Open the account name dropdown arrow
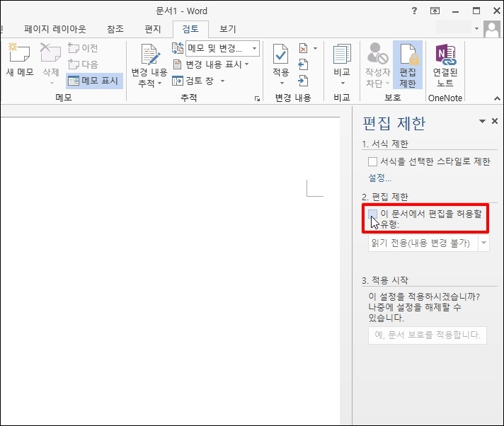Viewport: 504px width, 426px height. [476, 28]
